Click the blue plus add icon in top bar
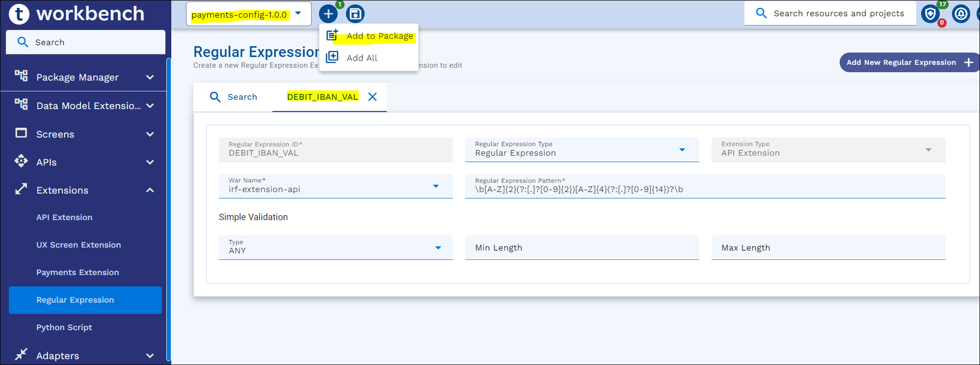 [328, 14]
